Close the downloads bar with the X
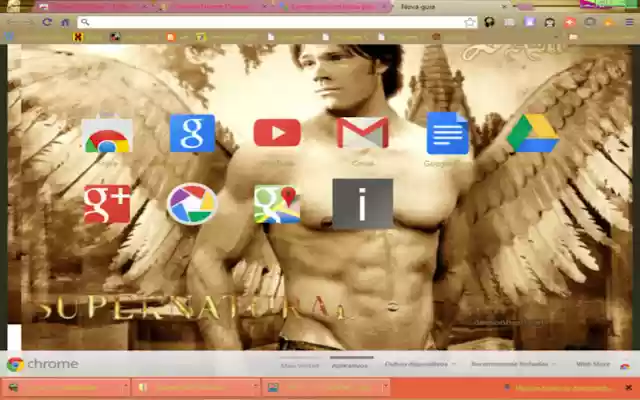 point(629,387)
